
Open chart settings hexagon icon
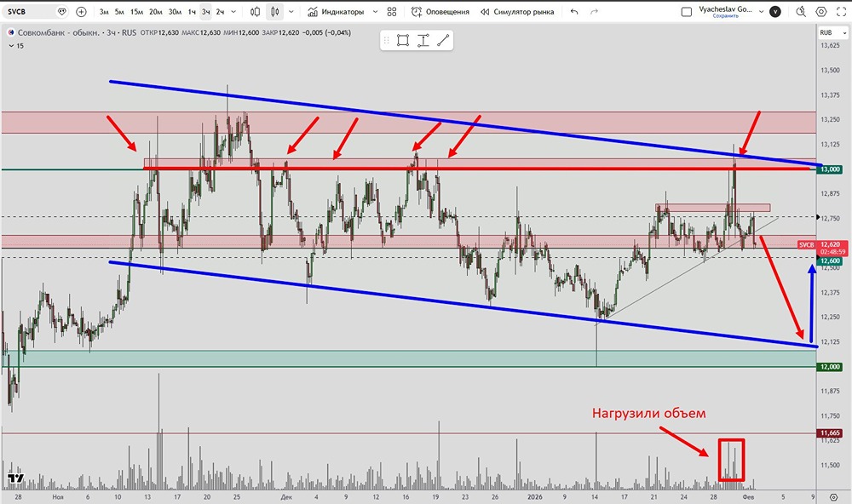(x=821, y=11)
